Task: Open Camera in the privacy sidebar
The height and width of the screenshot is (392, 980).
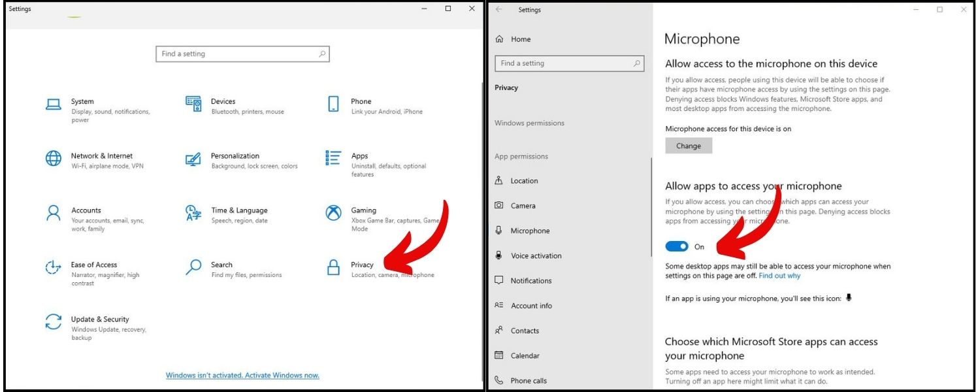Action: [x=523, y=206]
